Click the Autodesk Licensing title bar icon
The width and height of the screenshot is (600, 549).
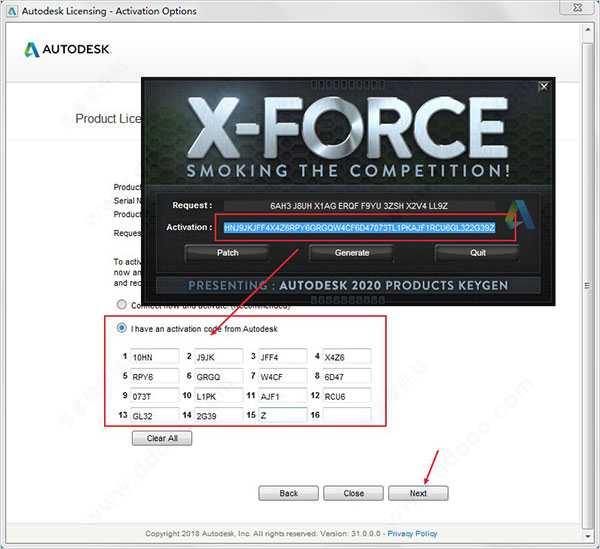pyautogui.click(x=12, y=11)
